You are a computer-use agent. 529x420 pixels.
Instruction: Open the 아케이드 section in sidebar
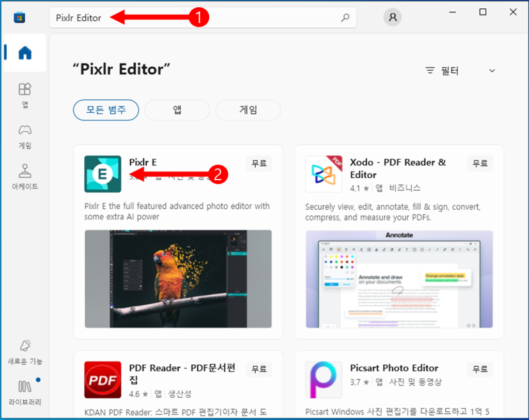coord(25,177)
